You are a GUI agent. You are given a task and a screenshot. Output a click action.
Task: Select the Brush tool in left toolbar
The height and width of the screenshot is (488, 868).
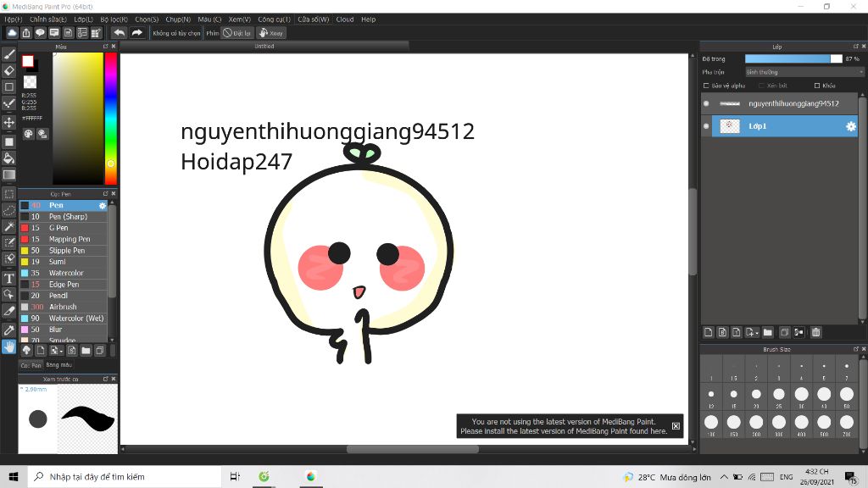(8, 54)
